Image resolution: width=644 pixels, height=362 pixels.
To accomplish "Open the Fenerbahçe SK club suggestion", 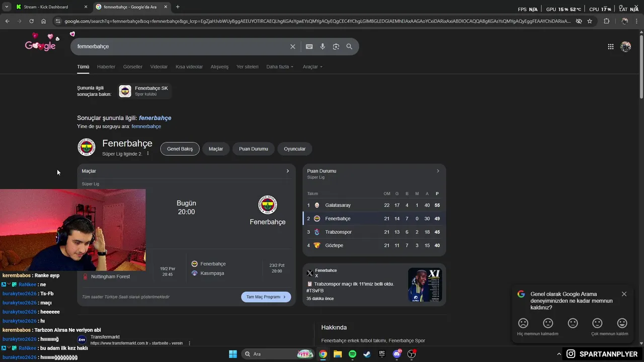I will pyautogui.click(x=144, y=91).
